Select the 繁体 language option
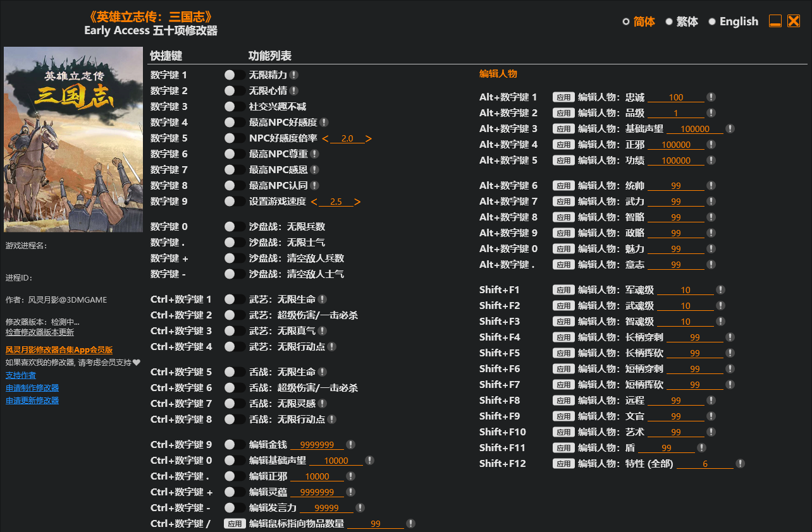 pos(681,21)
